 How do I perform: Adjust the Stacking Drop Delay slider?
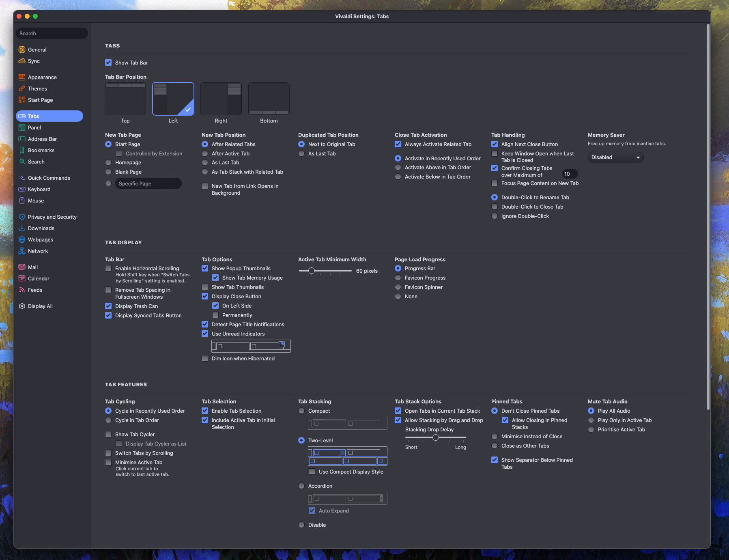coord(436,437)
